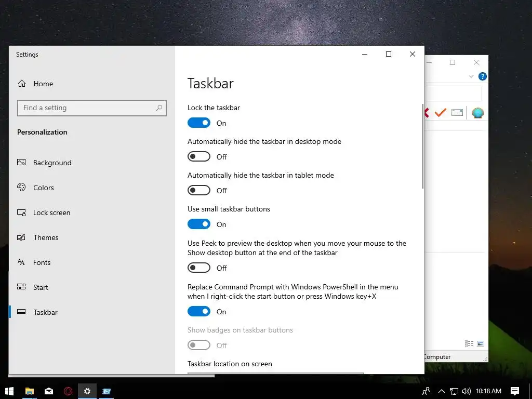This screenshot has height=399, width=532.
Task: Click the Lock screen icon in sidebar
Action: 21,212
